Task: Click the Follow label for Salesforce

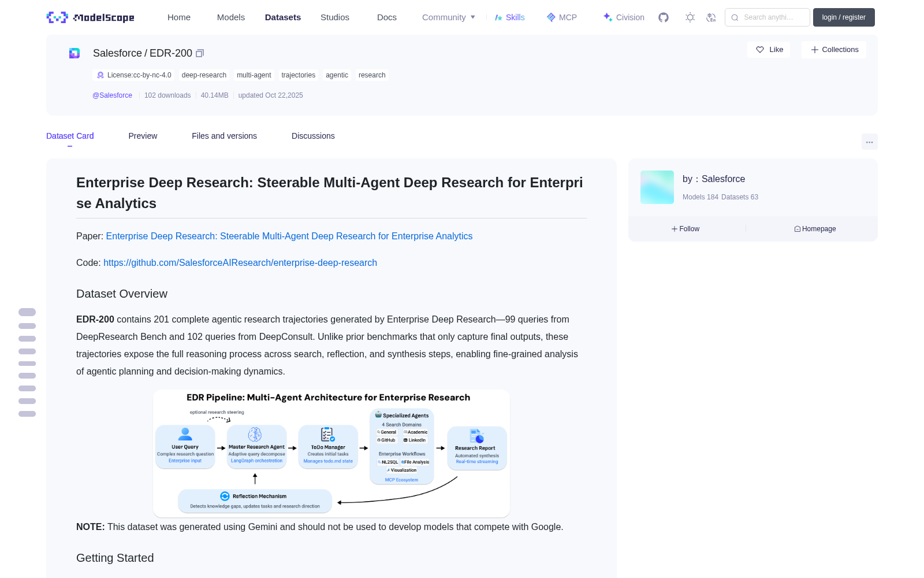Action: [690, 229]
